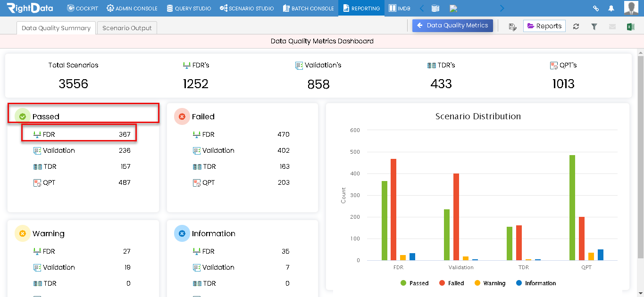The image size is (644, 297).
Task: Click the refresh icon in toolbar
Action: click(x=576, y=26)
